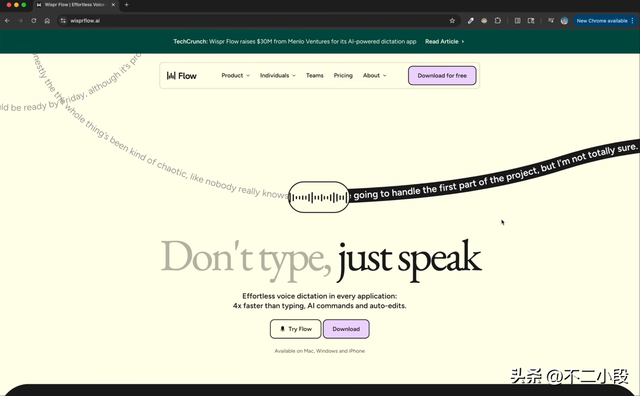
Task: Go back with the browser back arrow
Action: [7, 20]
